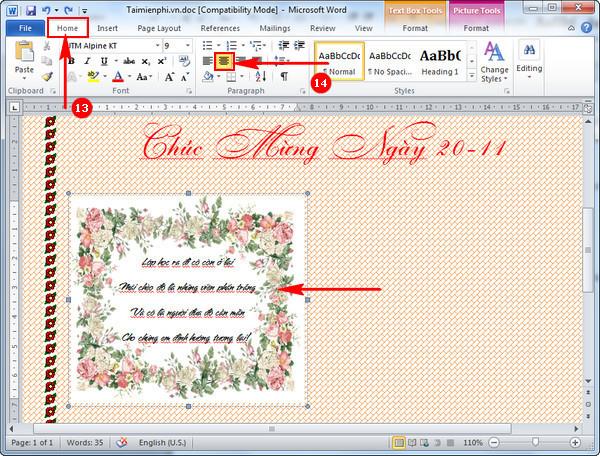Toggle Align Text Left
Viewport: 600px width, 456px height.
tap(207, 61)
